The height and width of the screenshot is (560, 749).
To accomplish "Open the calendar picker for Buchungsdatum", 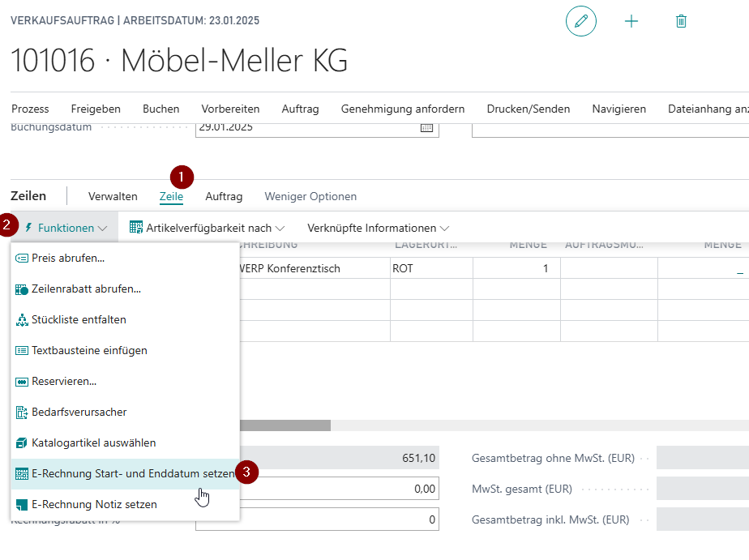I will pos(426,127).
